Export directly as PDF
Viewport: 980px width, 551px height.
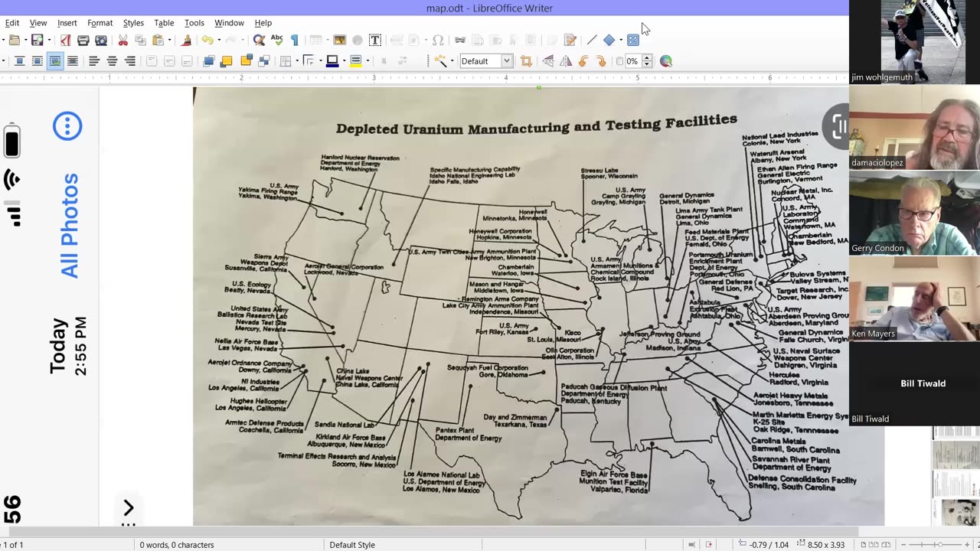click(x=66, y=41)
